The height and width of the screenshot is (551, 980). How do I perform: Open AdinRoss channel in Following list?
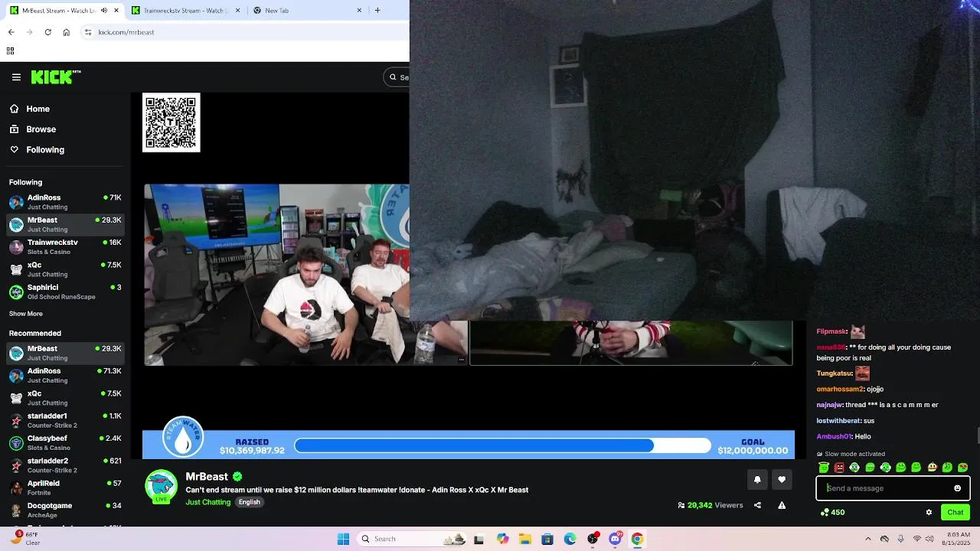tap(66, 202)
